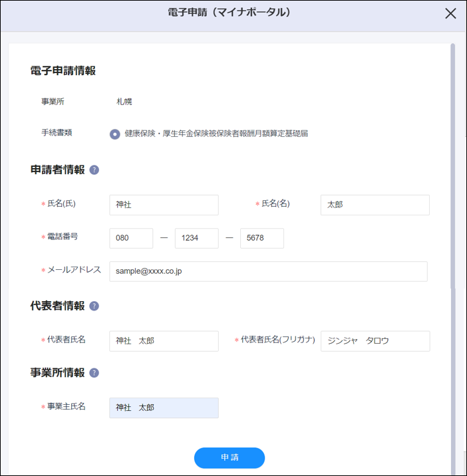Click the 代表者氏名 input field
467x476 pixels.
pos(164,341)
